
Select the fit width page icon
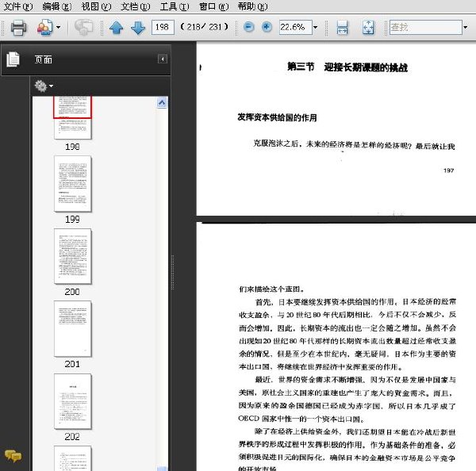click(x=342, y=28)
